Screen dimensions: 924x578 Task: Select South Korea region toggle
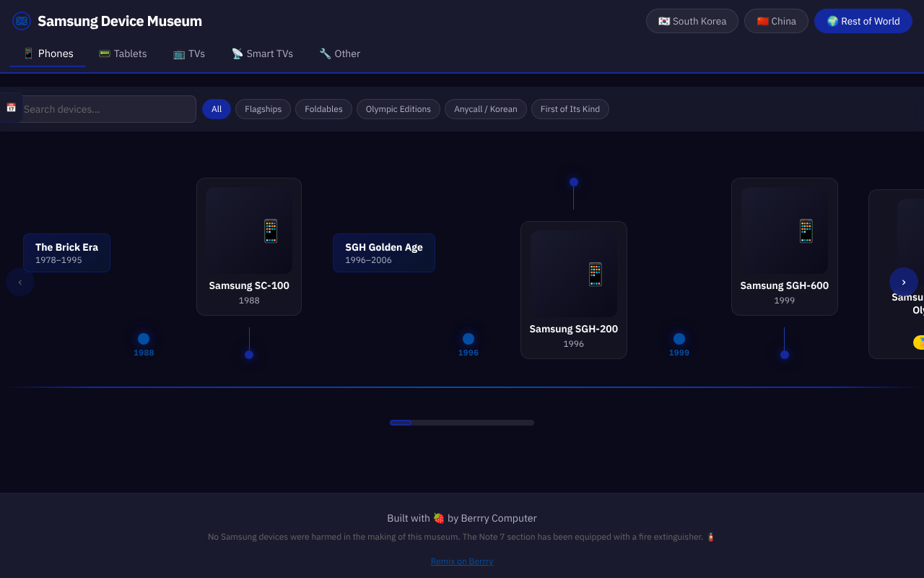tap(692, 21)
